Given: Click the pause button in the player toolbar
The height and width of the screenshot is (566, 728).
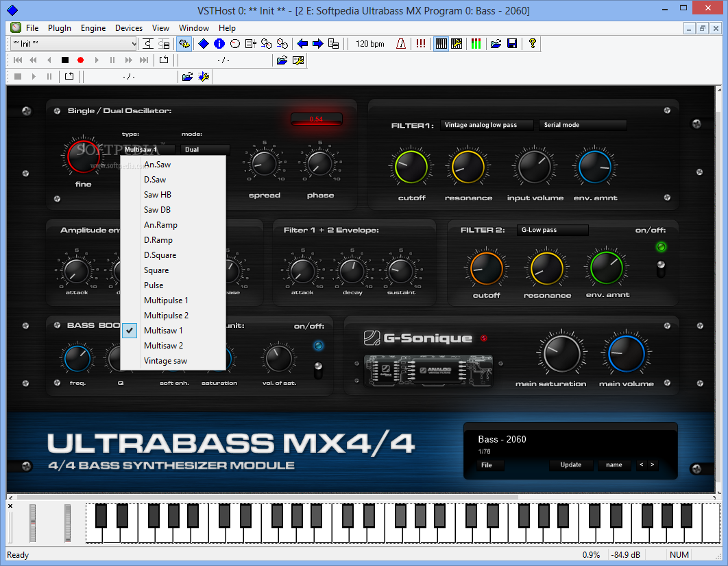Looking at the screenshot, I should 112,60.
